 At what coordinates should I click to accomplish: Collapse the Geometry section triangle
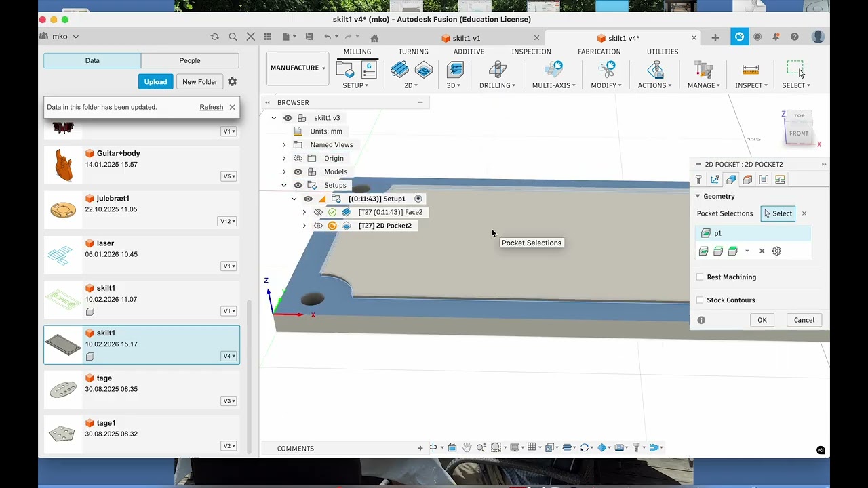(x=697, y=196)
